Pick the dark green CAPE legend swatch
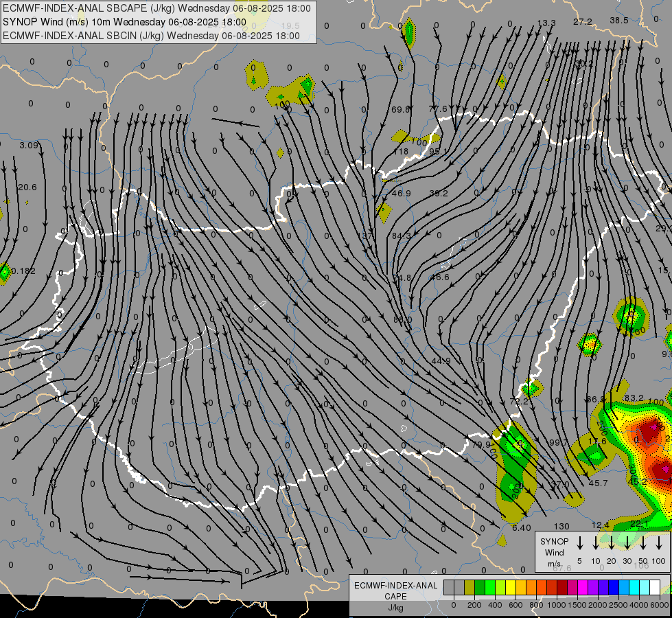The width and height of the screenshot is (672, 618). (480, 587)
